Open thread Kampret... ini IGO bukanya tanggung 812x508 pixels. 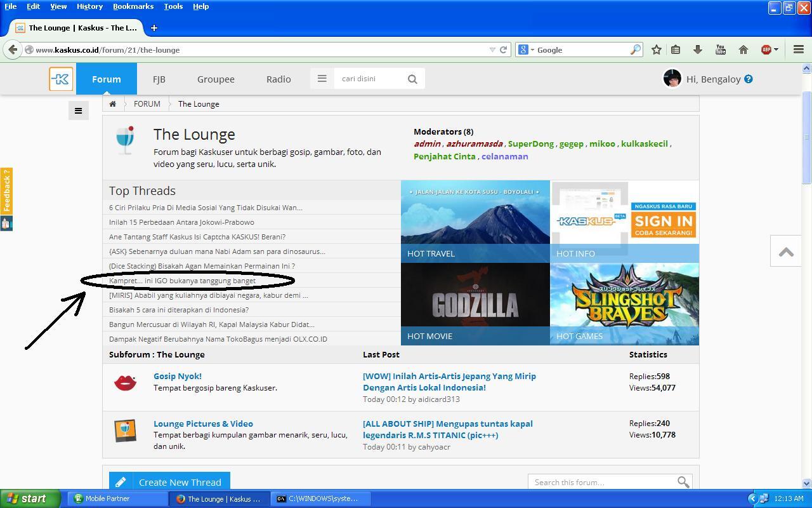(182, 281)
